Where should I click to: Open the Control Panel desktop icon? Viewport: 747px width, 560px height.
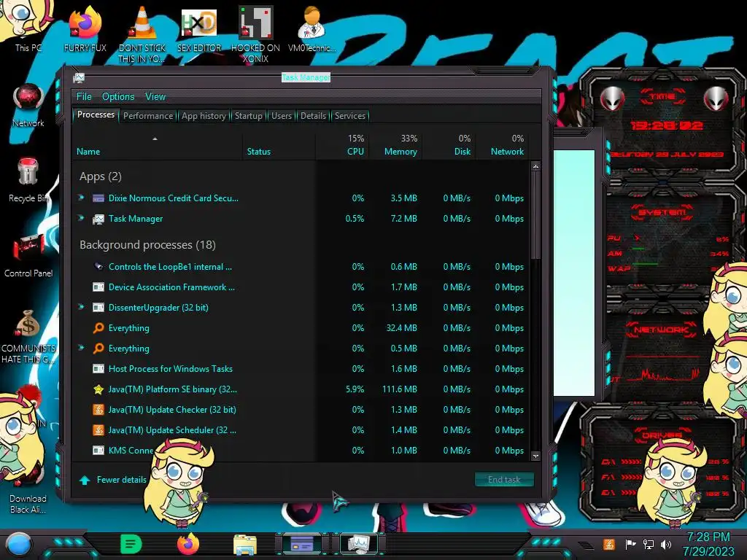pyautogui.click(x=28, y=254)
